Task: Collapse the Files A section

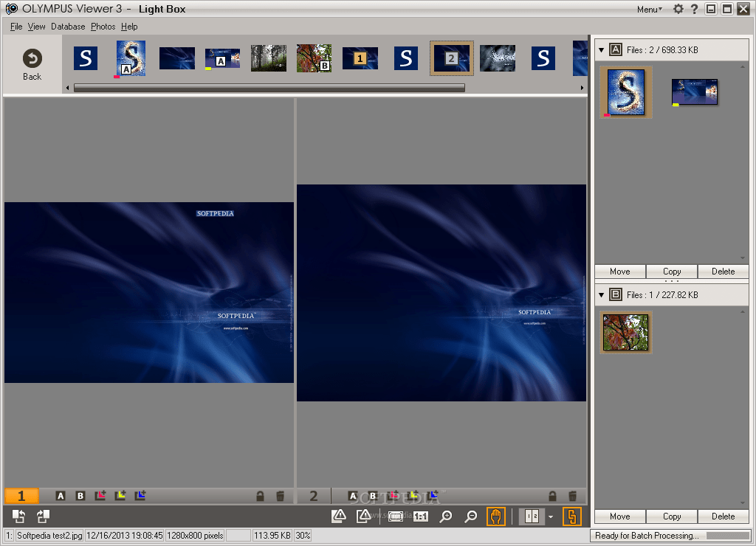Action: 599,49
